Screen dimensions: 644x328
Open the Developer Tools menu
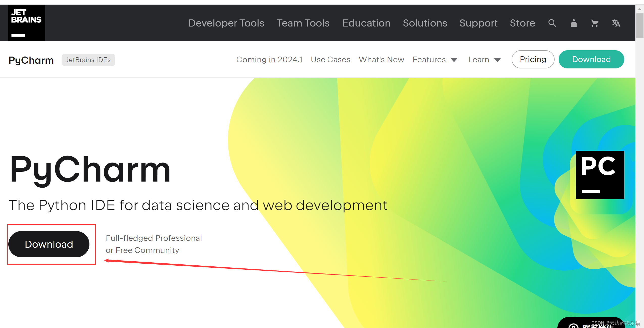point(226,23)
